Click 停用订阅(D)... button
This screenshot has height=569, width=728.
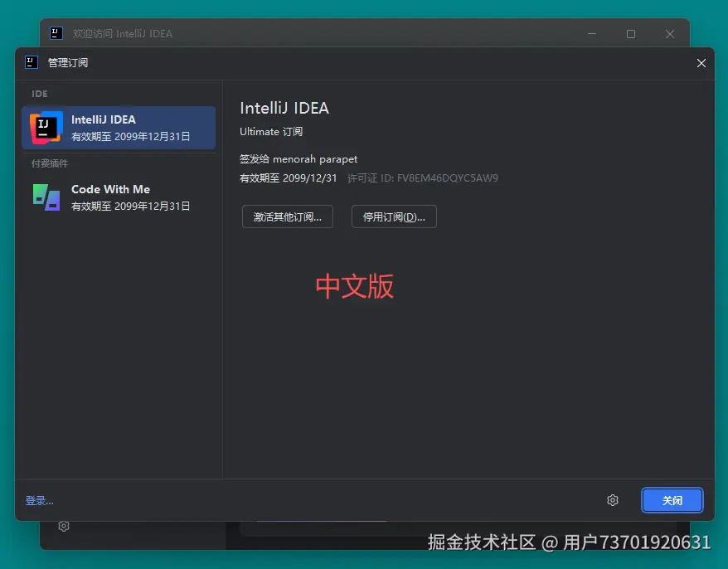click(394, 216)
